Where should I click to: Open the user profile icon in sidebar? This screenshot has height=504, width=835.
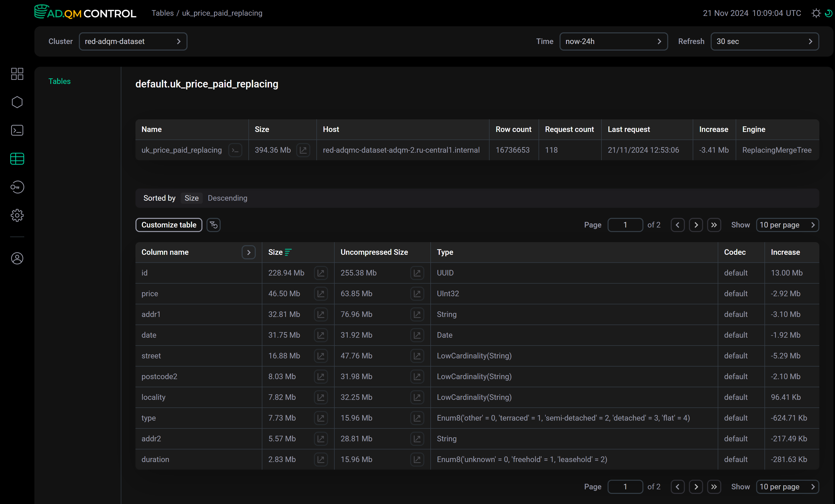click(17, 258)
